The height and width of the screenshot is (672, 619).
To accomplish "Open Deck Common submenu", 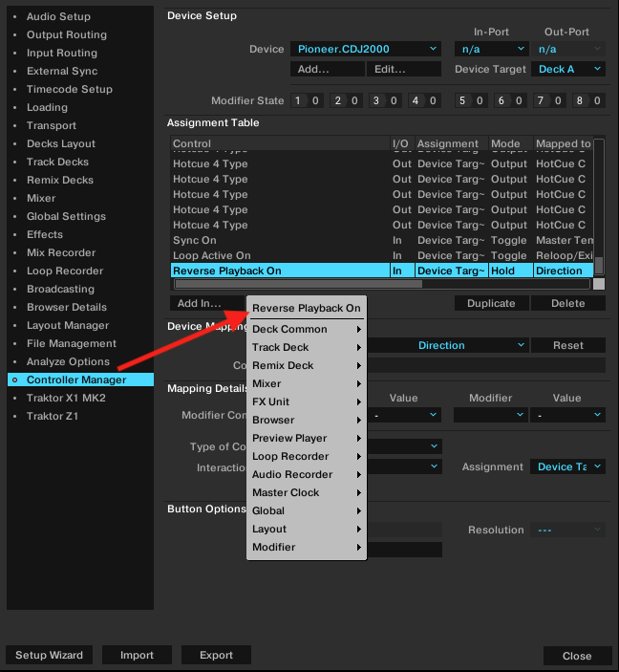I will 306,329.
